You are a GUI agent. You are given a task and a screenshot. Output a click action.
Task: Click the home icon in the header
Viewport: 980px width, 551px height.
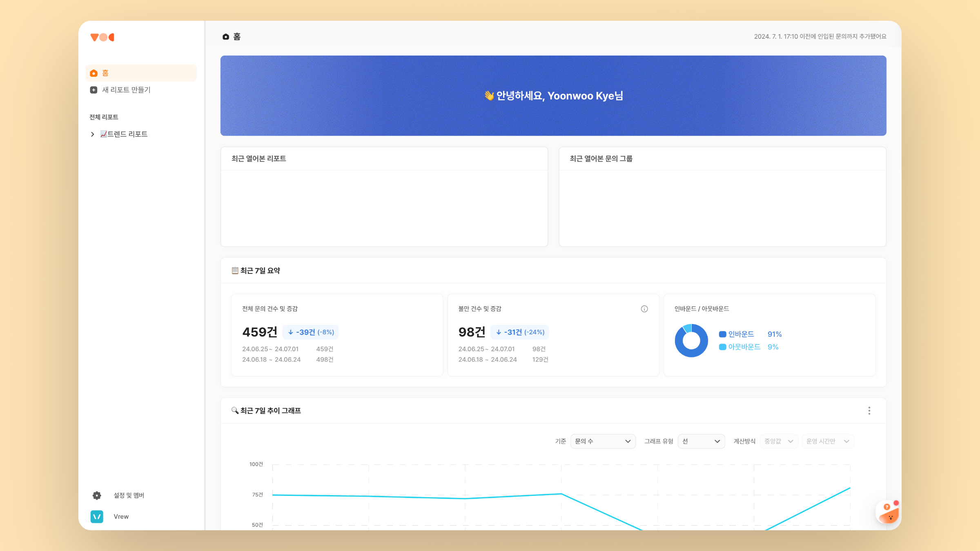click(x=226, y=37)
